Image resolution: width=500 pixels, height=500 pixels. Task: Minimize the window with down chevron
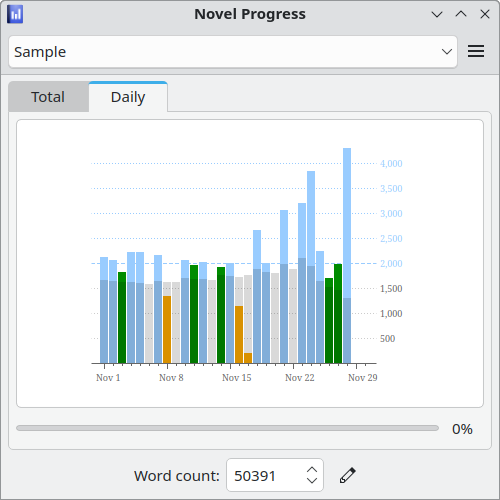point(437,14)
